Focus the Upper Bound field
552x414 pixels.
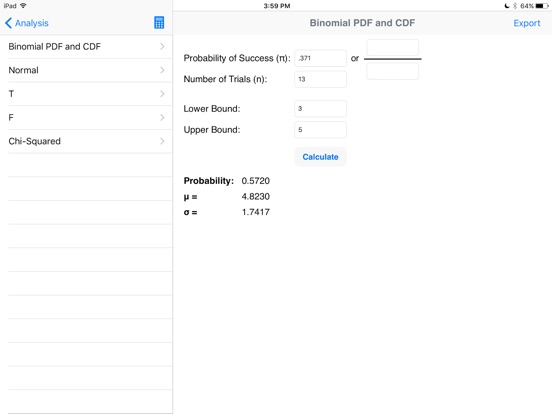(x=320, y=130)
